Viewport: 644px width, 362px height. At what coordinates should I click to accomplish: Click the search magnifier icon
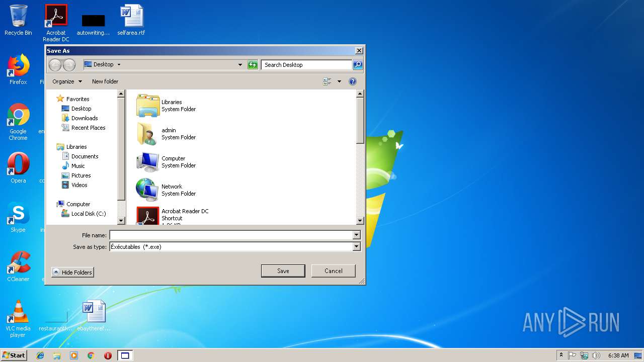(x=357, y=64)
